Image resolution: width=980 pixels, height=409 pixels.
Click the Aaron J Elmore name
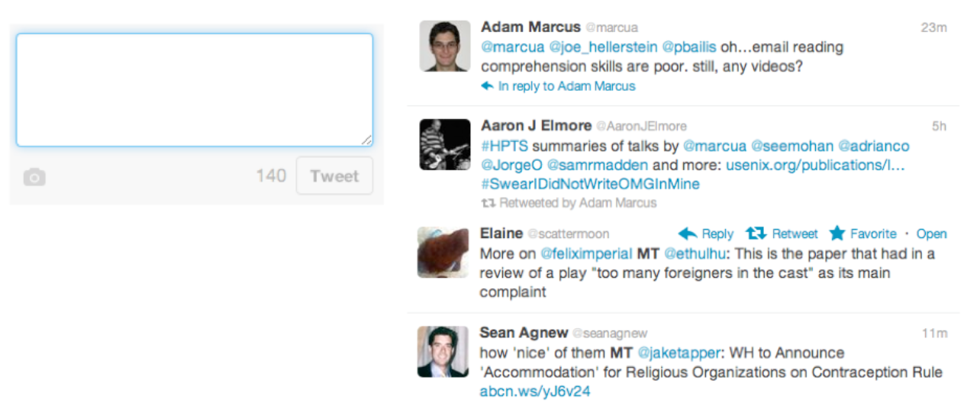tap(536, 126)
